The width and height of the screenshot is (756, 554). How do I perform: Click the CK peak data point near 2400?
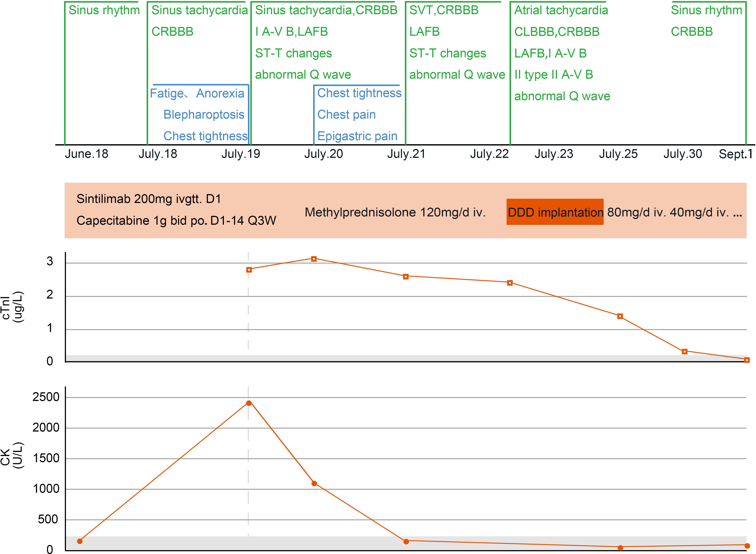coord(249,403)
